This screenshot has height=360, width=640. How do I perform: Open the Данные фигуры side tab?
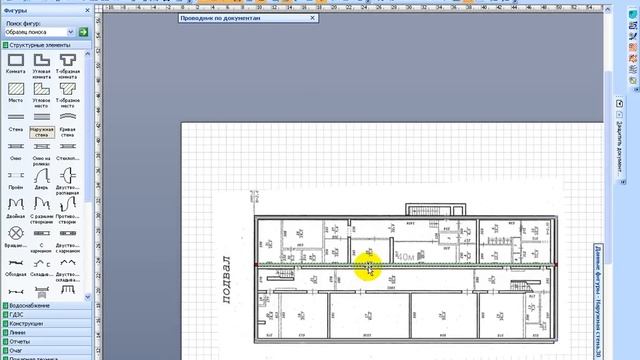598,302
